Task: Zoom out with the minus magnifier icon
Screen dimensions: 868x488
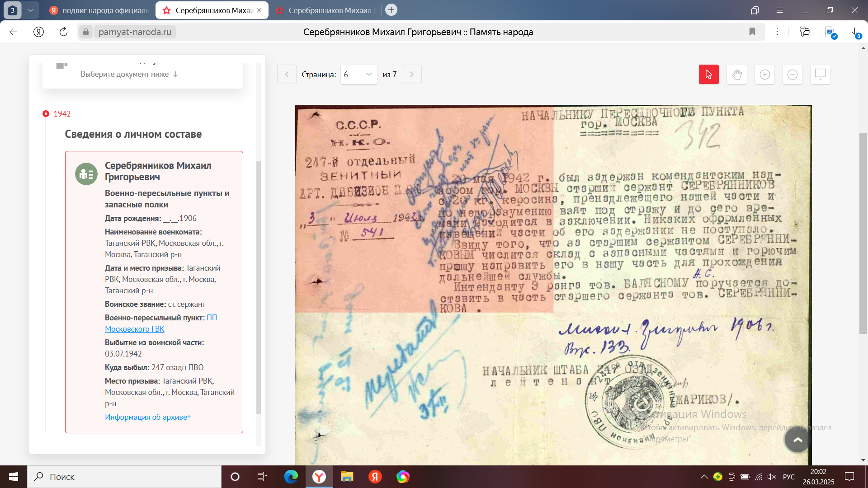Action: (x=792, y=75)
